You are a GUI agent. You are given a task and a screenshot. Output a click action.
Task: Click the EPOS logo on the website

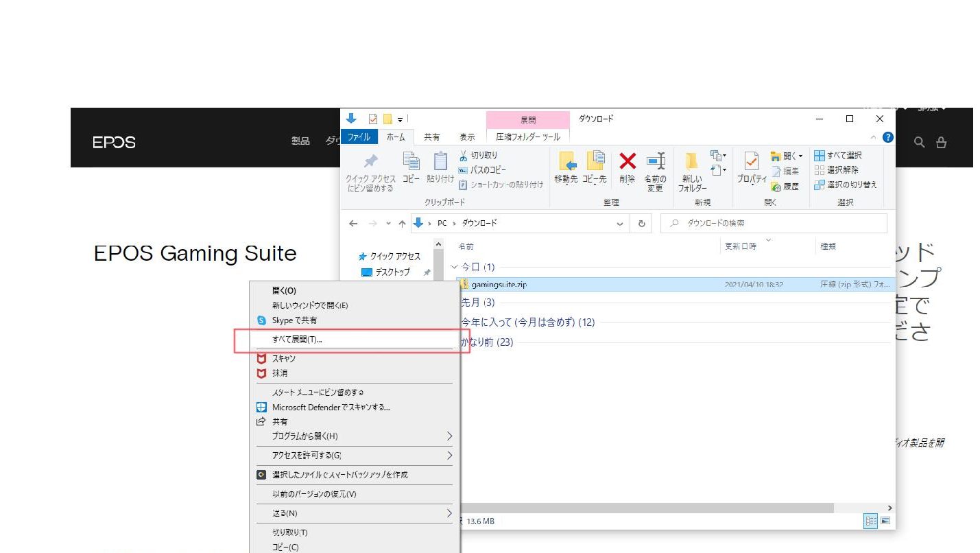pyautogui.click(x=115, y=143)
